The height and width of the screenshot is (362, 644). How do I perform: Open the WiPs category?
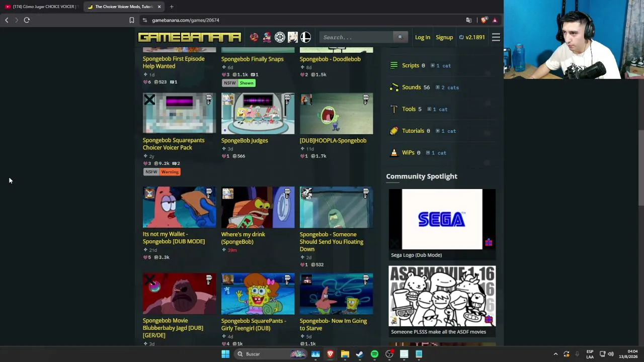coord(408,152)
